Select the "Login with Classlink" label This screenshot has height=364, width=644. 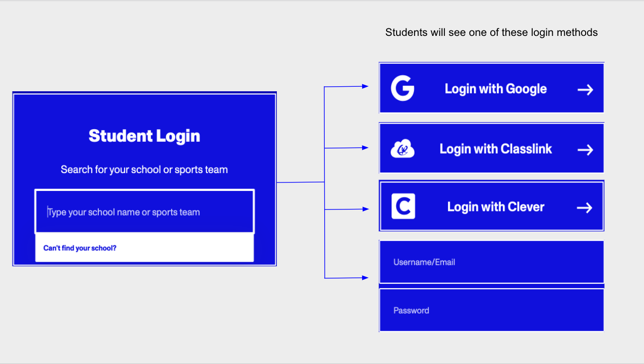tap(495, 149)
